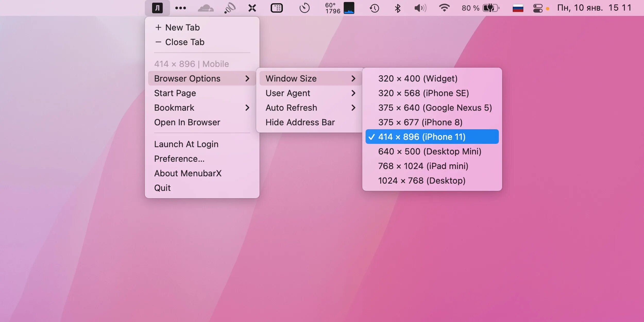Click the MenubarX icon in menu bar
The height and width of the screenshot is (322, 644).
click(157, 8)
